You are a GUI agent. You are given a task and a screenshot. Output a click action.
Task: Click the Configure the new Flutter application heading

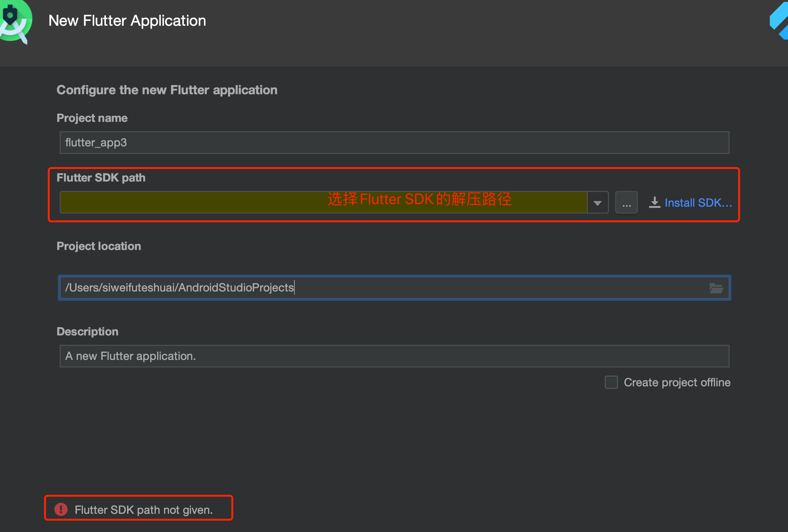pos(167,90)
